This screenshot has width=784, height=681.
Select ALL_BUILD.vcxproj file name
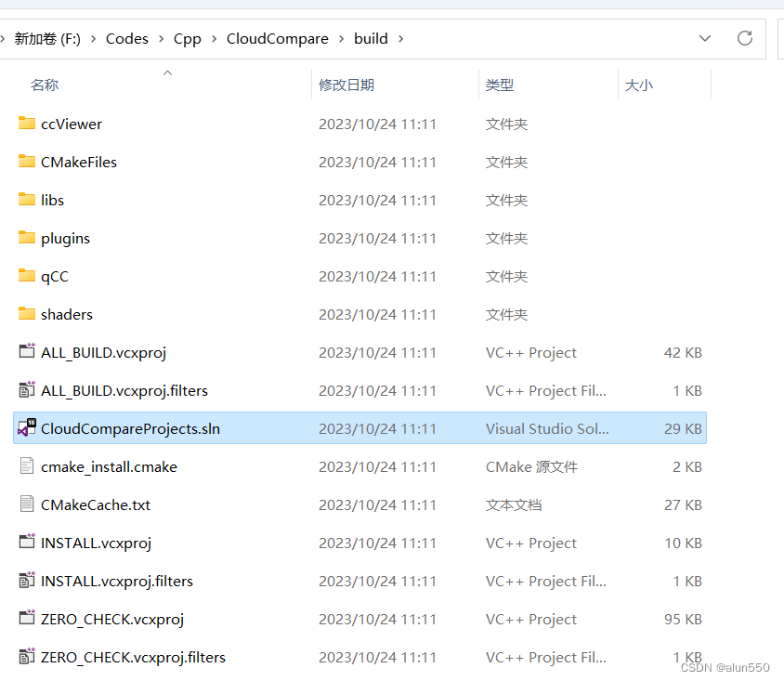point(103,352)
